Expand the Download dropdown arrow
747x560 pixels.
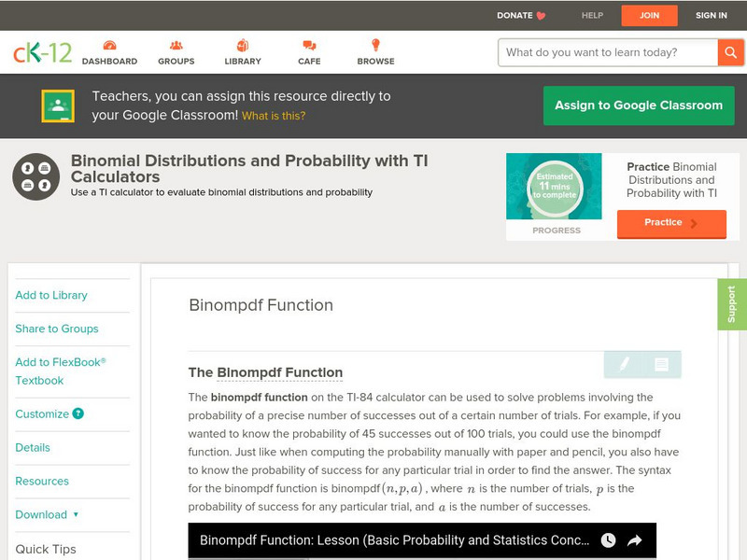(x=76, y=514)
